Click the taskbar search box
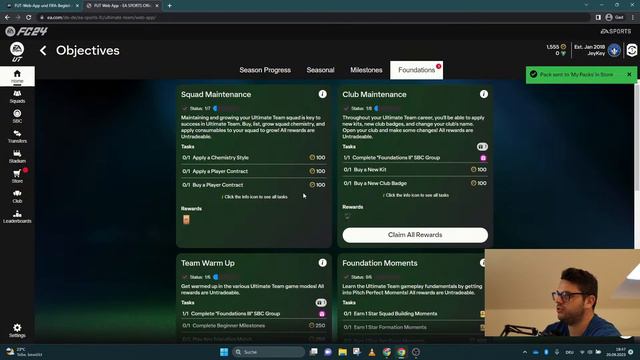The width and height of the screenshot is (640, 360). coord(269,352)
